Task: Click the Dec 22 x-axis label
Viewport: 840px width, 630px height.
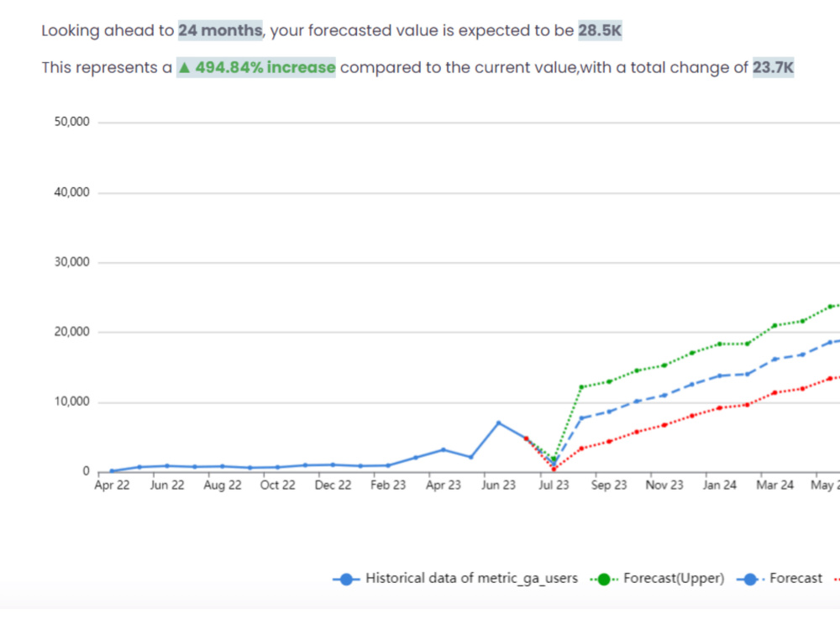Action: [333, 486]
